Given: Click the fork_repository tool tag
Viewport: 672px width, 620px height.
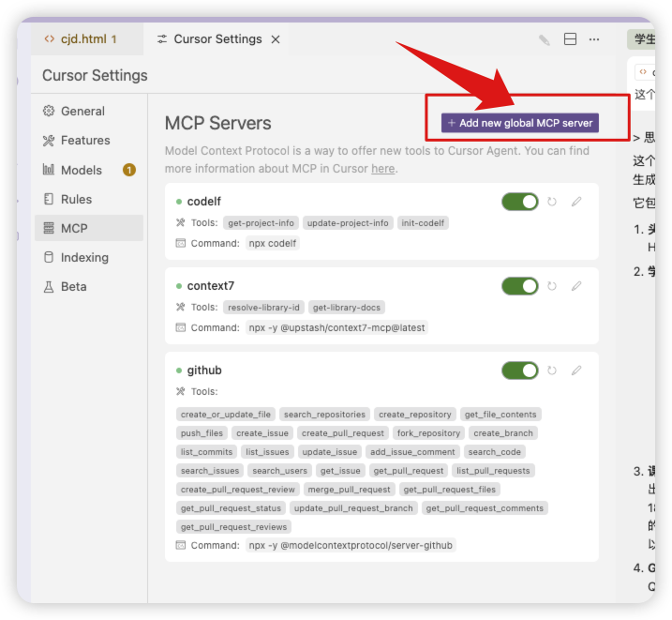Looking at the screenshot, I should tap(428, 433).
